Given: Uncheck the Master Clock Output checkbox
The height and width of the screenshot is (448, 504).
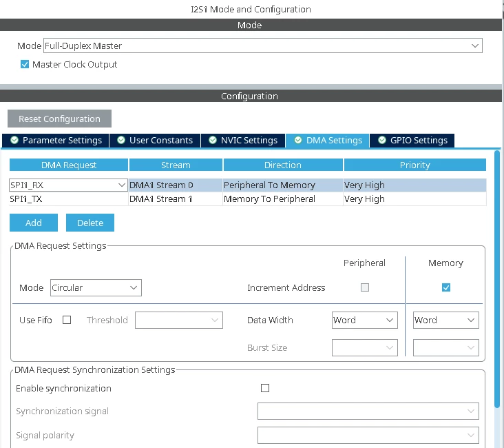Looking at the screenshot, I should [25, 64].
